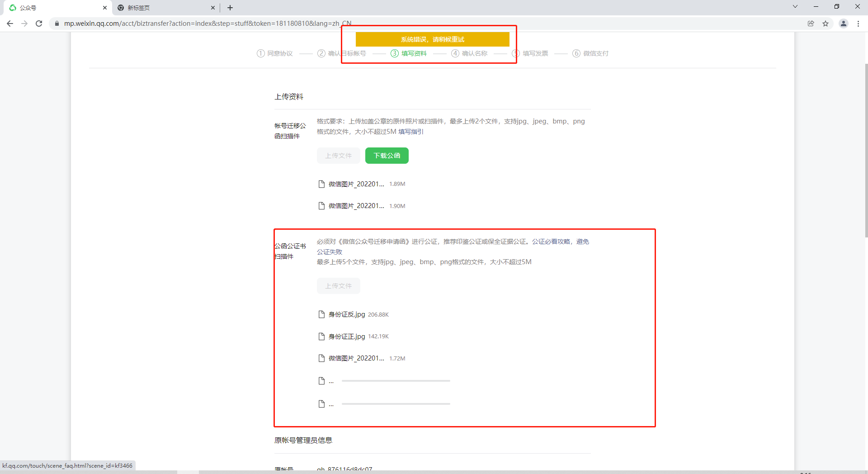Open the 填写指引 link
Viewport: 868px width, 474px height.
click(411, 132)
